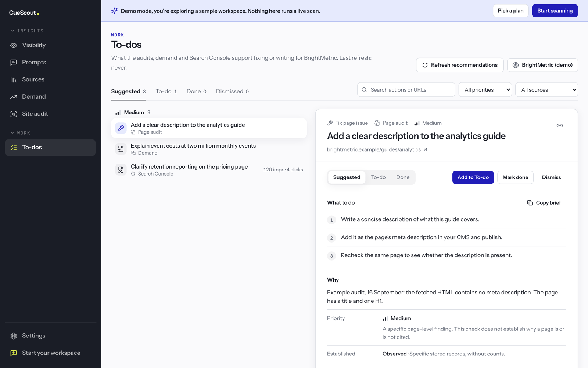This screenshot has height=368, width=588.
Task: Click the Pick a plan button
Action: click(510, 11)
